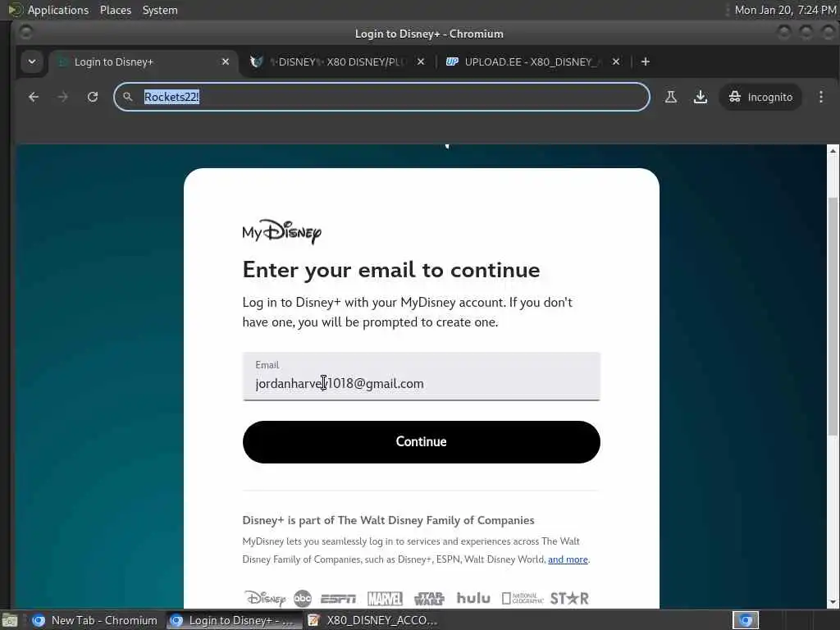Click the Email input field
Screen dimensions: 840x630
coord(421,376)
